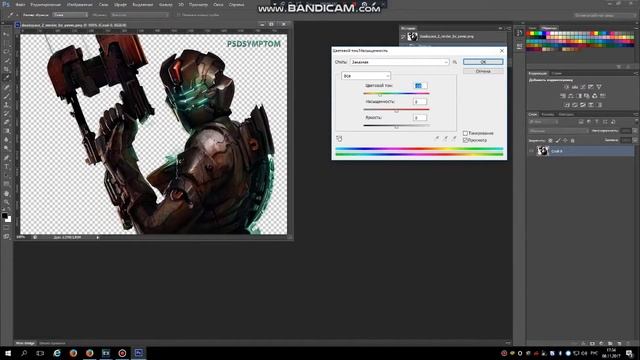Image resolution: width=640 pixels, height=360 pixels.
Task: Select the Zoom tool in toolbox
Action: coord(6,202)
